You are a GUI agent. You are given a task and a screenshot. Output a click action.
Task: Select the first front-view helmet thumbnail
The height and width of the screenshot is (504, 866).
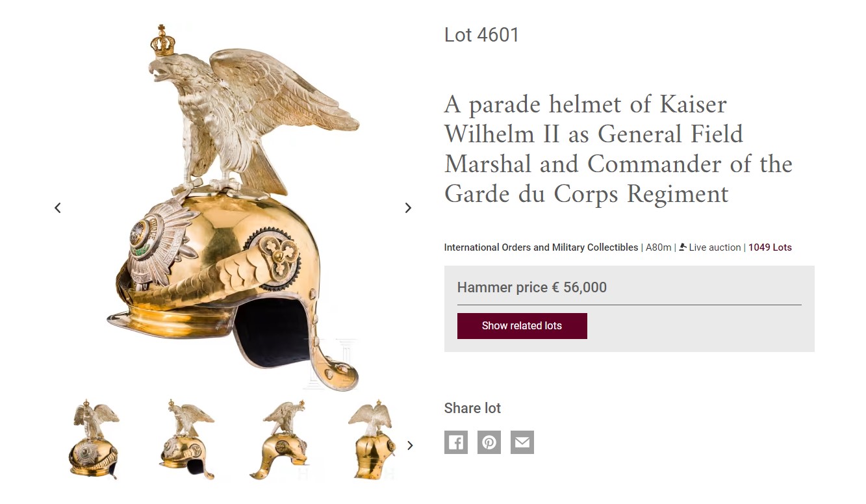coord(95,440)
